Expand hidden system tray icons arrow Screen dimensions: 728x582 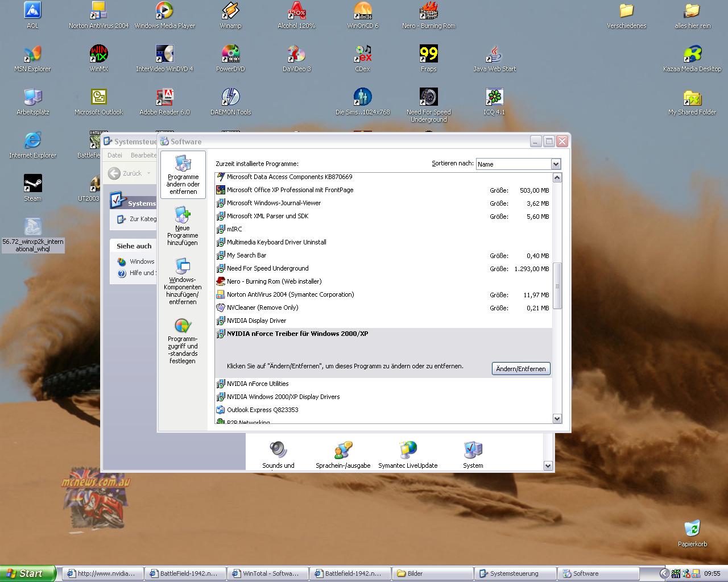point(663,573)
